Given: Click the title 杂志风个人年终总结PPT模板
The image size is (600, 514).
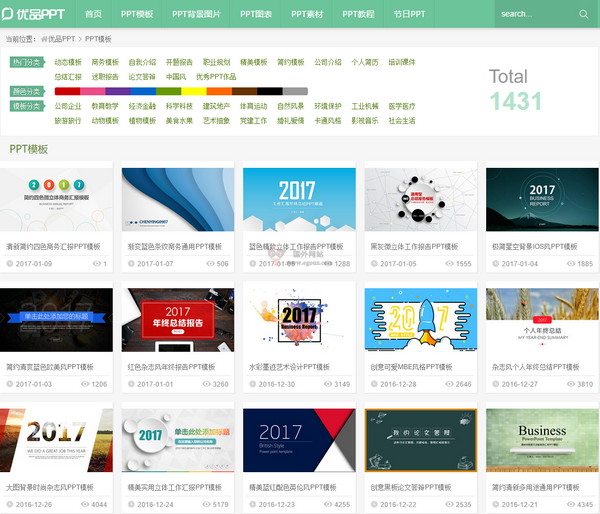Looking at the screenshot, I should [536, 367].
